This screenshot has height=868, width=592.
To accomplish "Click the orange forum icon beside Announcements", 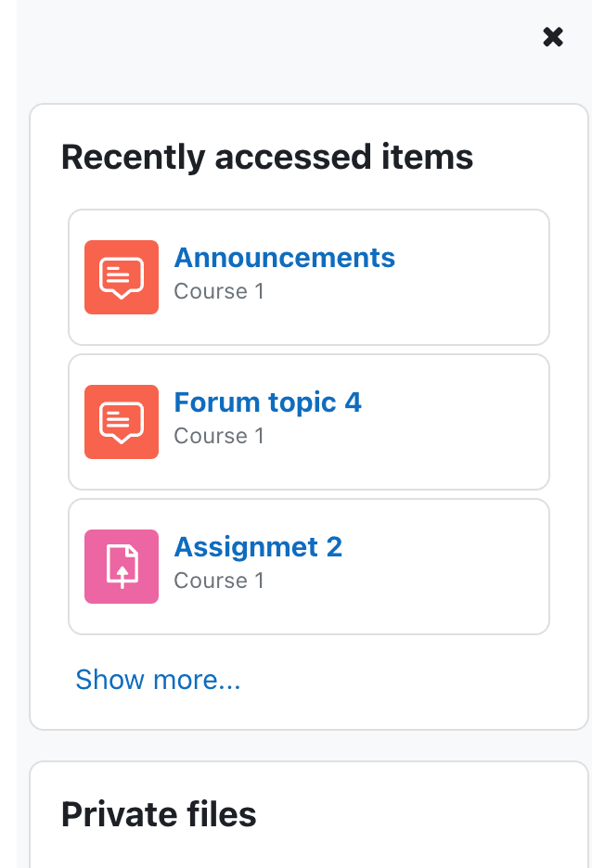I will [122, 277].
